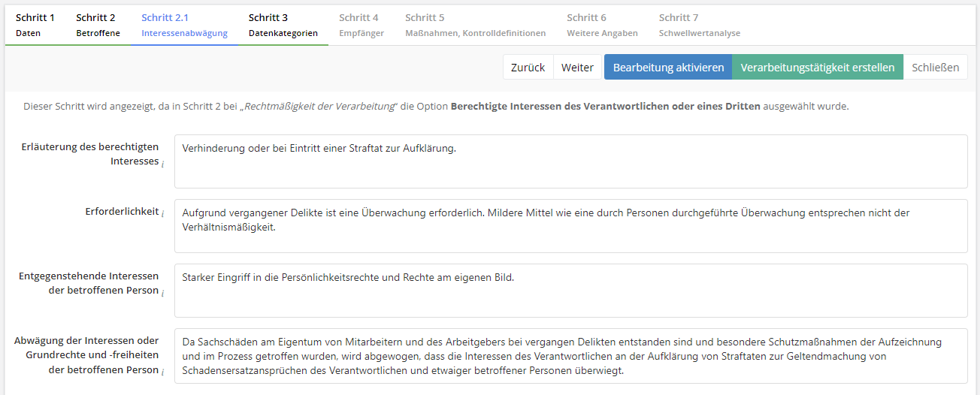Select Schritt 7 Schwellwertanalyse tab
980x395 pixels.
[699, 25]
